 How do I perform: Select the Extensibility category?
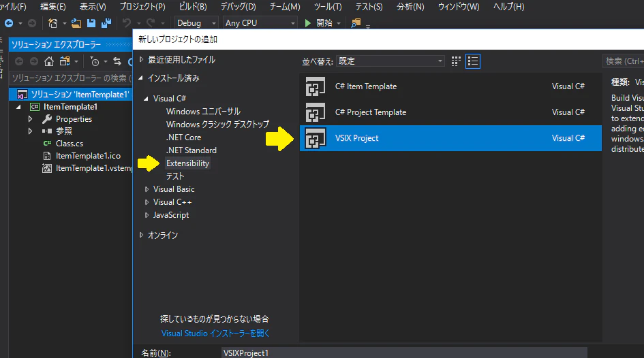point(187,163)
